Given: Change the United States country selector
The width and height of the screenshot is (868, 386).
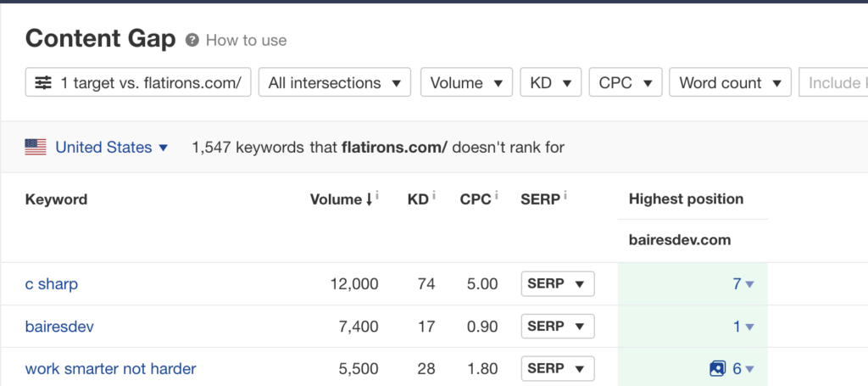Looking at the screenshot, I should pyautogui.click(x=111, y=148).
